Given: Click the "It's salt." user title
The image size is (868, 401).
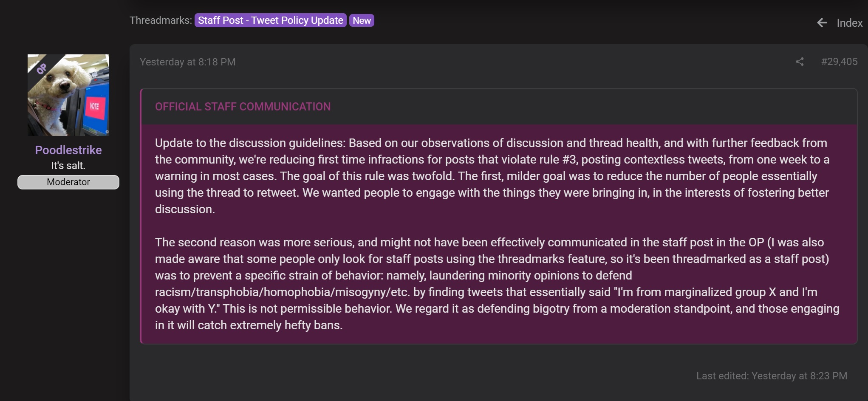Looking at the screenshot, I should pyautogui.click(x=68, y=166).
